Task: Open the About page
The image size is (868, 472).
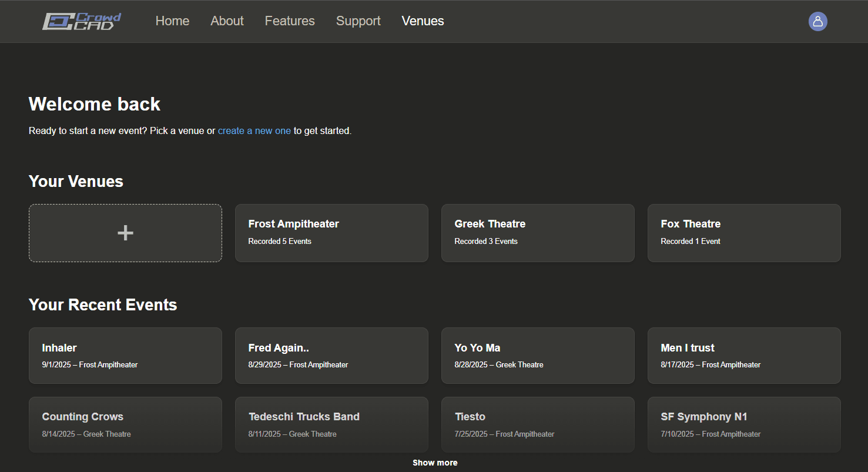Action: tap(227, 21)
